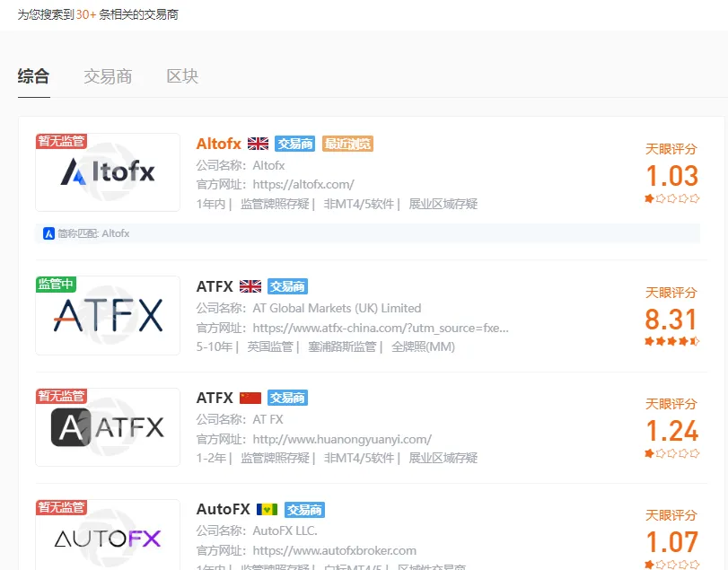Image resolution: width=728 pixels, height=570 pixels.
Task: Open the ATFX China logo thumbnail
Action: [108, 427]
